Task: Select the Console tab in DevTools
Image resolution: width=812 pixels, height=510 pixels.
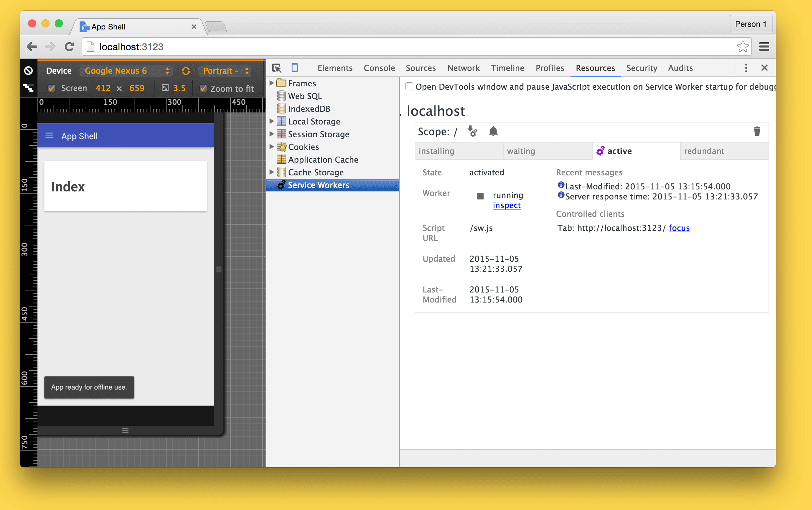Action: (378, 68)
